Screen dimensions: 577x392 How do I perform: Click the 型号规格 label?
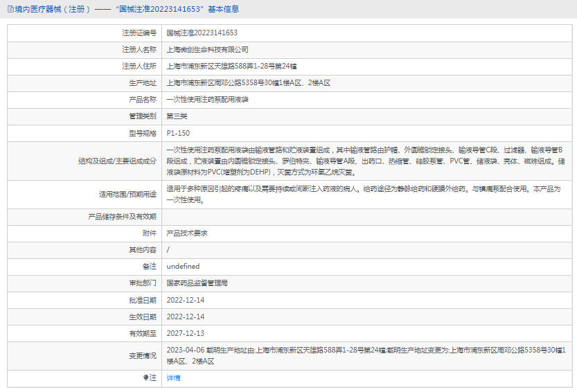point(143,133)
